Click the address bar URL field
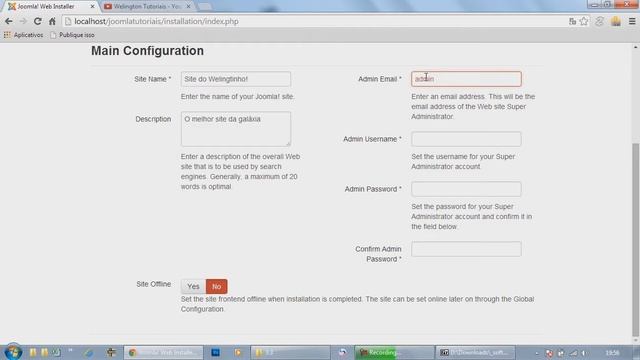Screen dimensions: 640x360 (314, 21)
